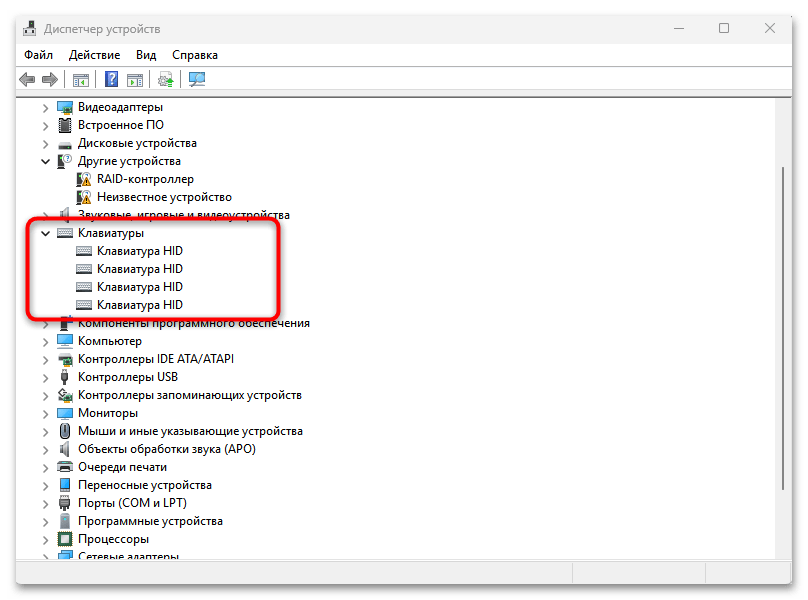This screenshot has width=808, height=600.
Task: Expand the Видеоадаптеры category
Action: (x=45, y=107)
